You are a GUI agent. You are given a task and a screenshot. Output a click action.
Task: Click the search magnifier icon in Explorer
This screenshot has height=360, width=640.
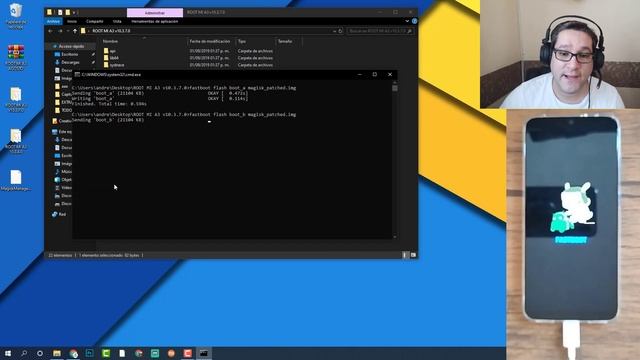[410, 31]
